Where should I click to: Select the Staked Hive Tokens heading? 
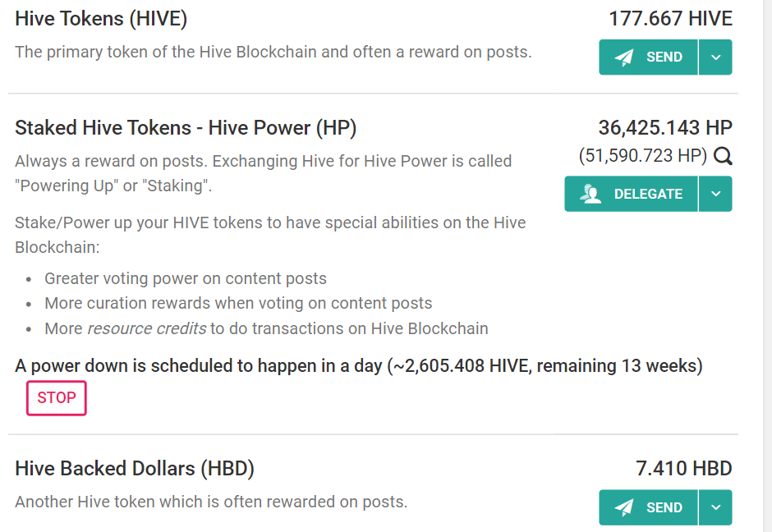coord(186,128)
